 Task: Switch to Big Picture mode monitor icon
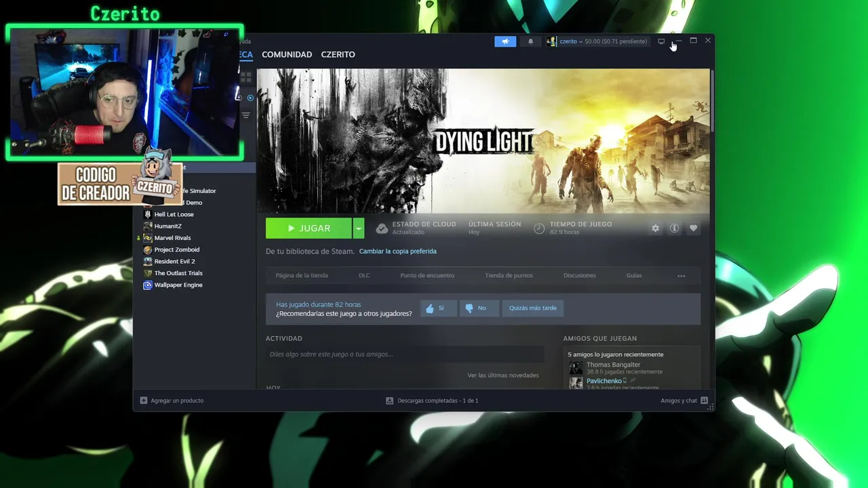(x=661, y=41)
